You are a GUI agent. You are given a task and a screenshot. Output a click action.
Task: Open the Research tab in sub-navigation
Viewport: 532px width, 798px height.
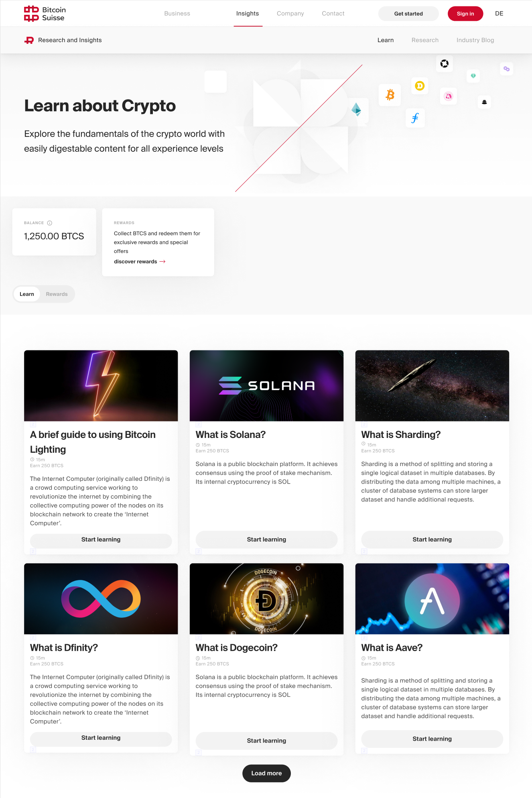(x=425, y=40)
